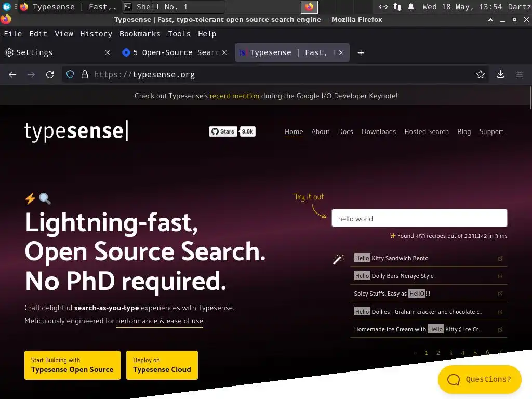Open Hello Kitty Sandwich Bento result
The height and width of the screenshot is (399, 532).
[391, 258]
